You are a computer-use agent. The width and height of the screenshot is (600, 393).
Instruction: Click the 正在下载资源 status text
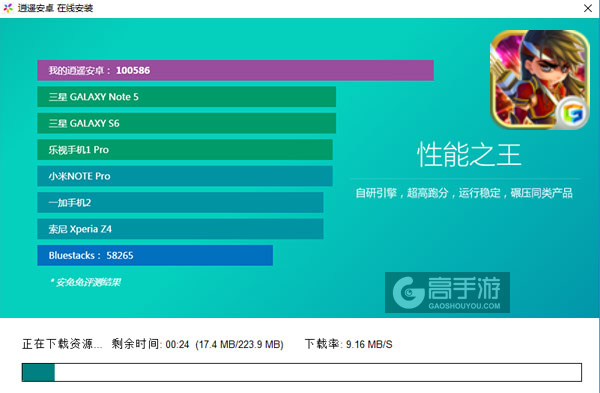point(62,344)
